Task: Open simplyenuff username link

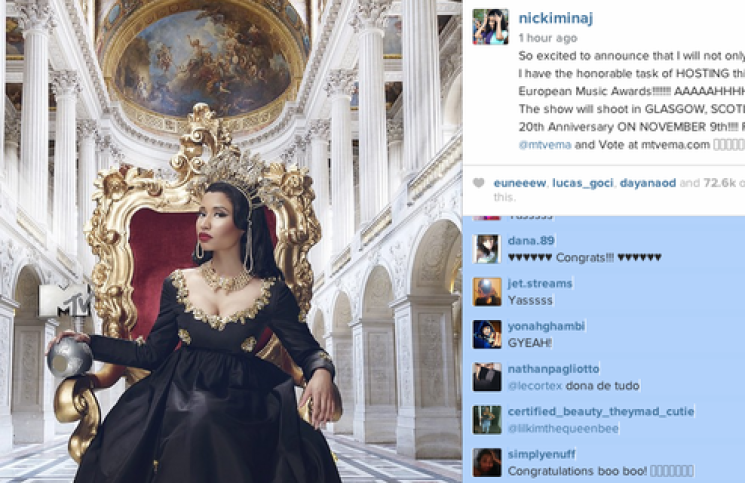Action: pyautogui.click(x=542, y=455)
